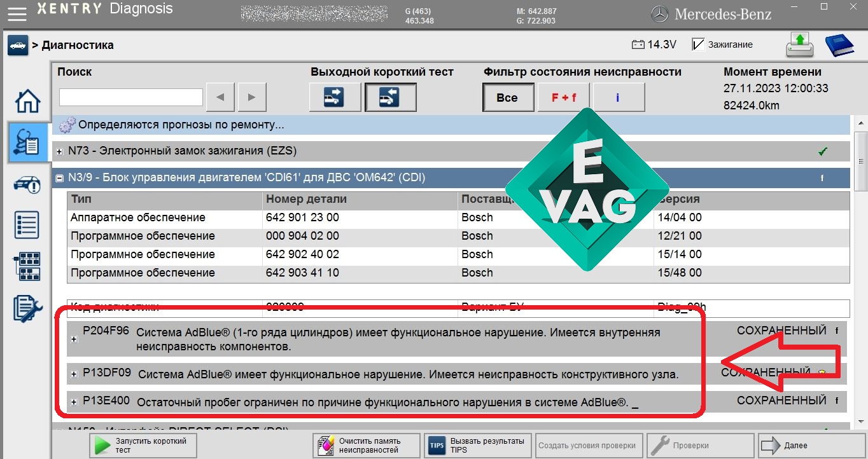This screenshot has height=459, width=868.
Task: Click Создать условия проверки button
Action: coord(589,445)
